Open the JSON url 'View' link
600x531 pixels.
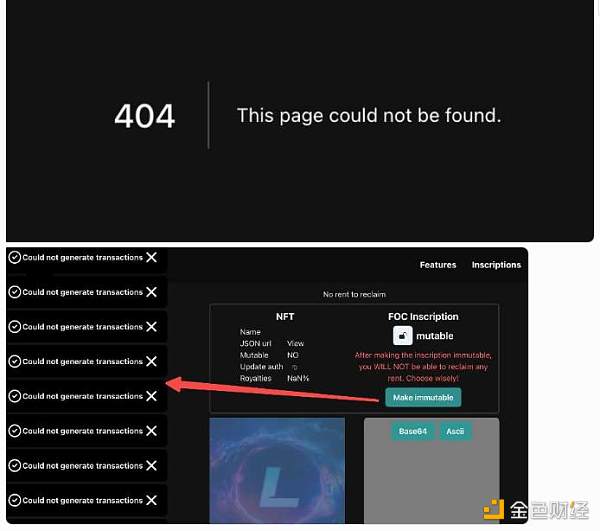pyautogui.click(x=295, y=344)
